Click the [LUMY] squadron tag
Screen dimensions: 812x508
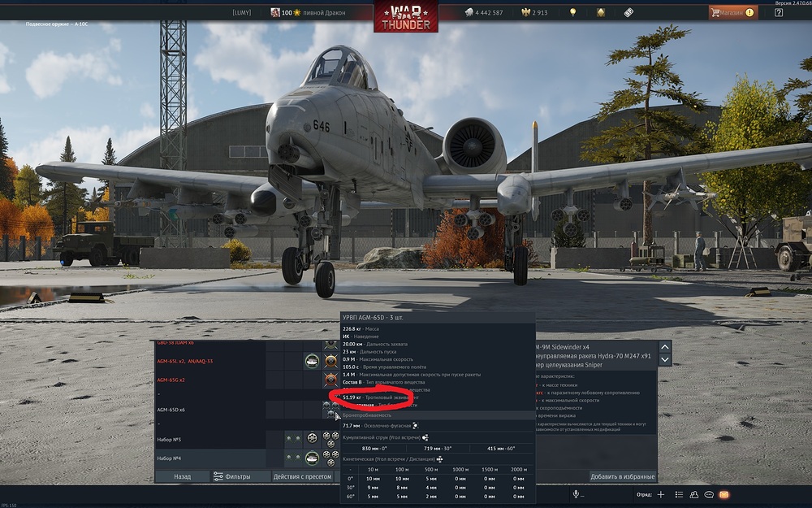pos(242,12)
